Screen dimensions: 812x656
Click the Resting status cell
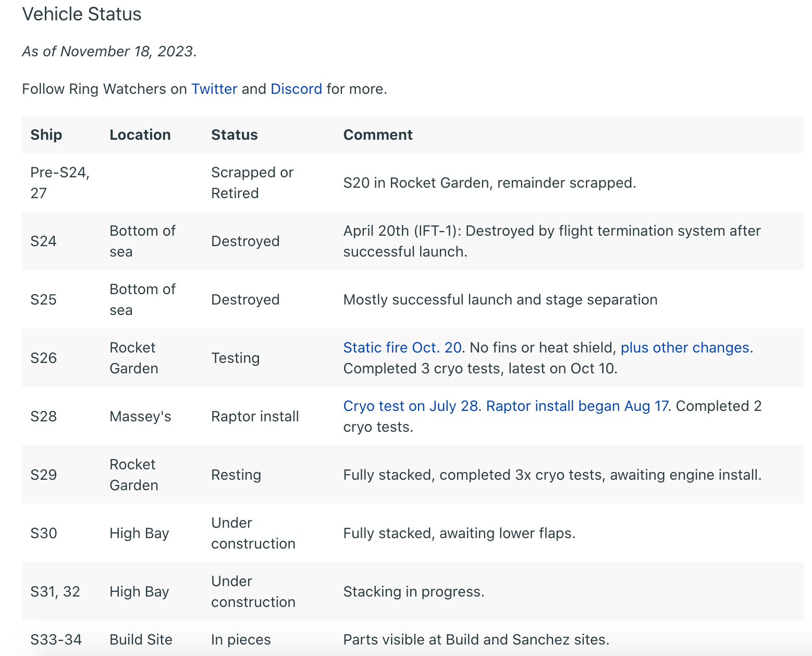(x=236, y=475)
